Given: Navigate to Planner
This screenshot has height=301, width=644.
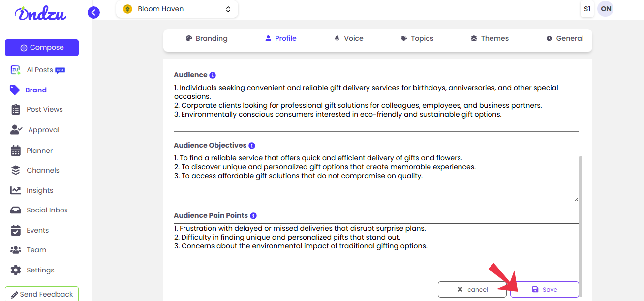Looking at the screenshot, I should [40, 150].
